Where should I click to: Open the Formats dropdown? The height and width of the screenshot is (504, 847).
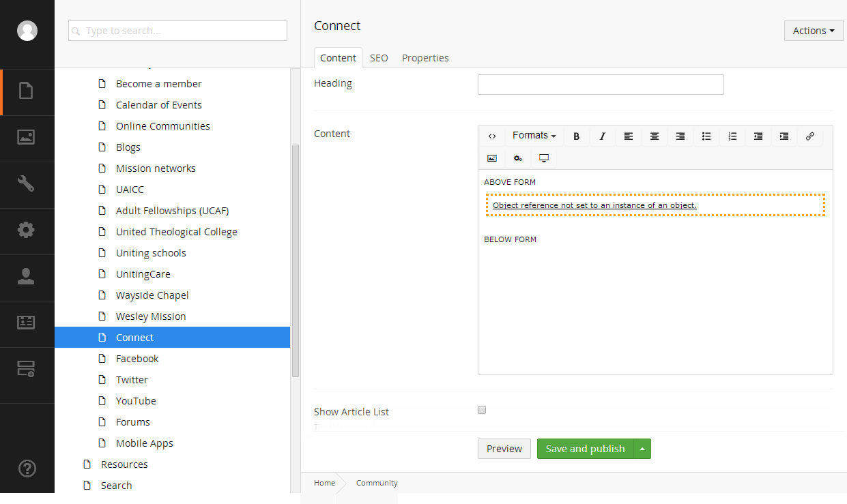coord(534,136)
